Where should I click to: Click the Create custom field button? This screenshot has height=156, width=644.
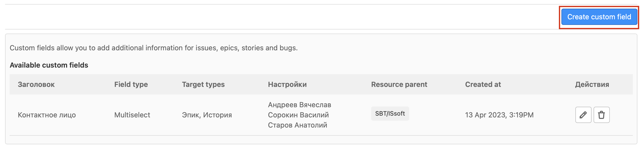[599, 17]
